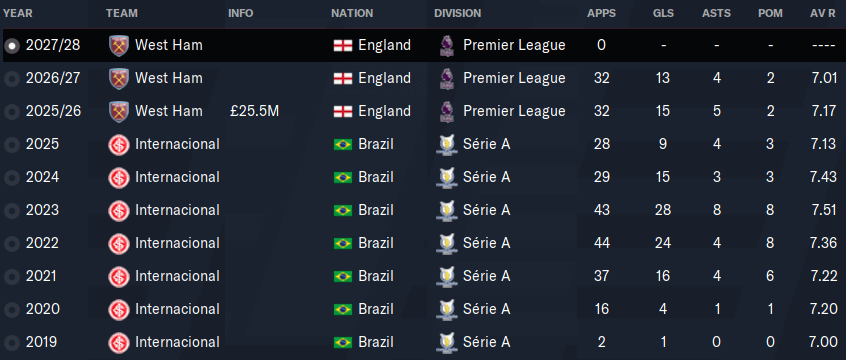The image size is (846, 360).
Task: Click £25.5M transfer fee info
Action: pos(254,111)
